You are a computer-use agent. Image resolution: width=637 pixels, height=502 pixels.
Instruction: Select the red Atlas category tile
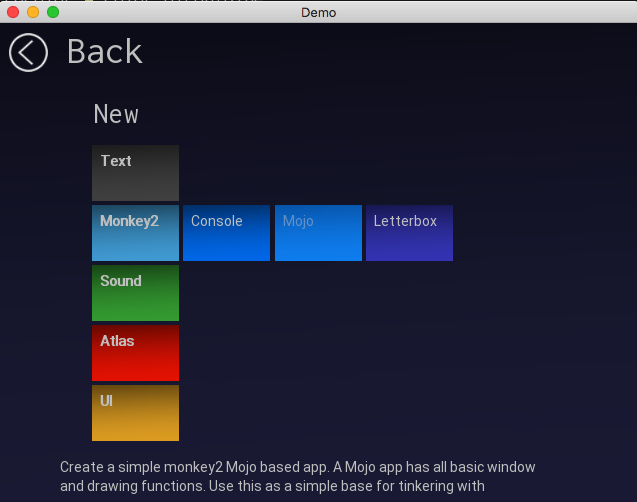click(135, 353)
